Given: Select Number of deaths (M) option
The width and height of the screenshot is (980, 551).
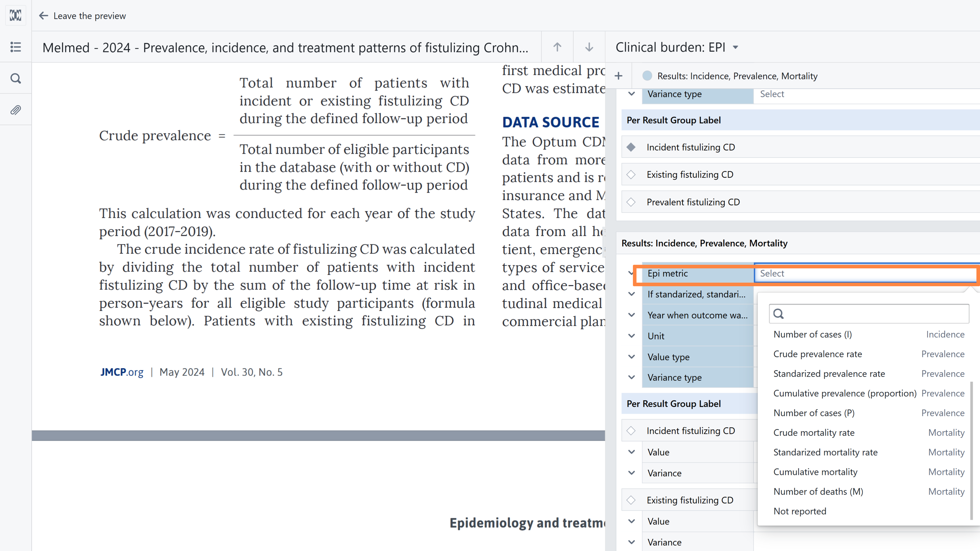Looking at the screenshot, I should (x=869, y=492).
